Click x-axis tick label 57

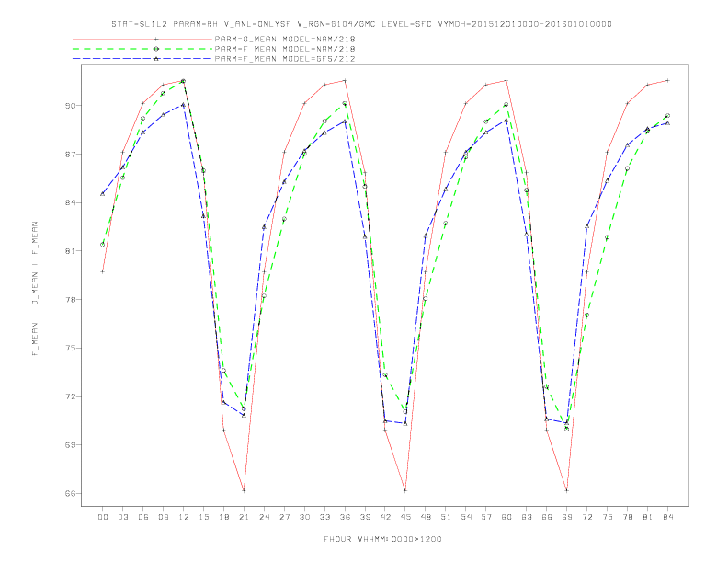(x=486, y=517)
